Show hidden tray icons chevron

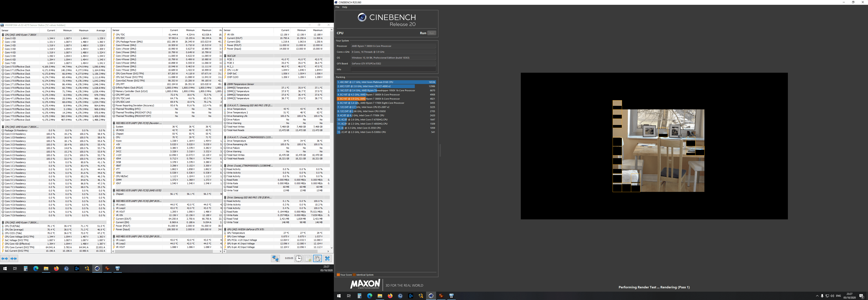817,296
